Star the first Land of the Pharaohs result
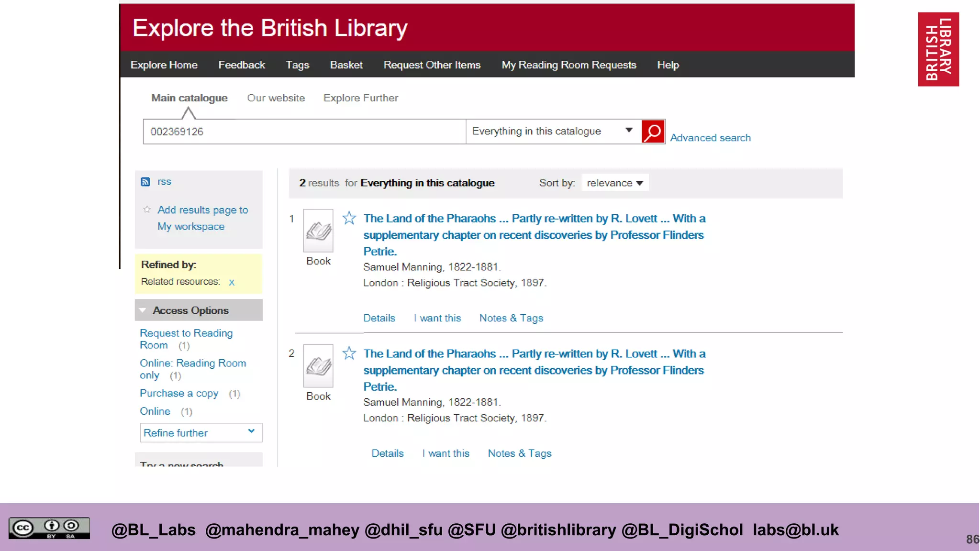Image resolution: width=980 pixels, height=551 pixels. point(349,218)
